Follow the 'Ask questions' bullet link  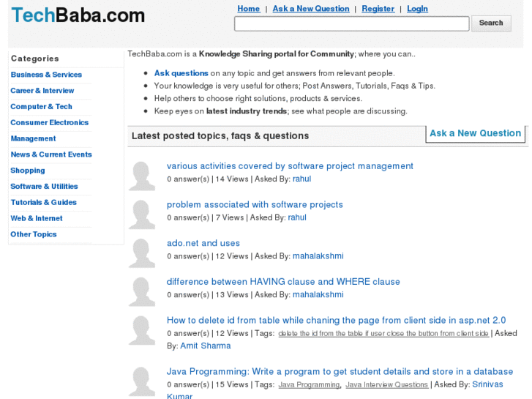coord(181,73)
